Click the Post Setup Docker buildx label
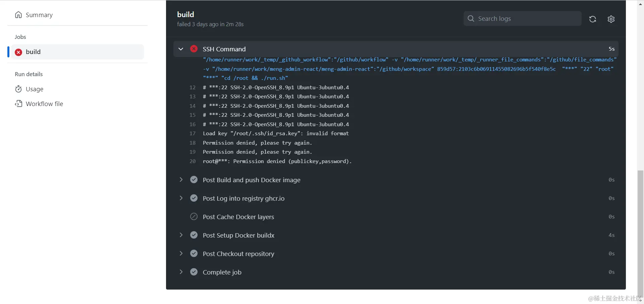644x304 pixels. 238,235
